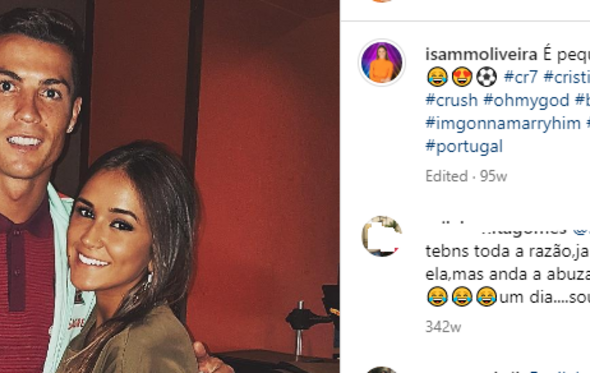This screenshot has width=590, height=373.
Task: Click the cut-off hashtag after #ohmygod
Action: [582, 100]
